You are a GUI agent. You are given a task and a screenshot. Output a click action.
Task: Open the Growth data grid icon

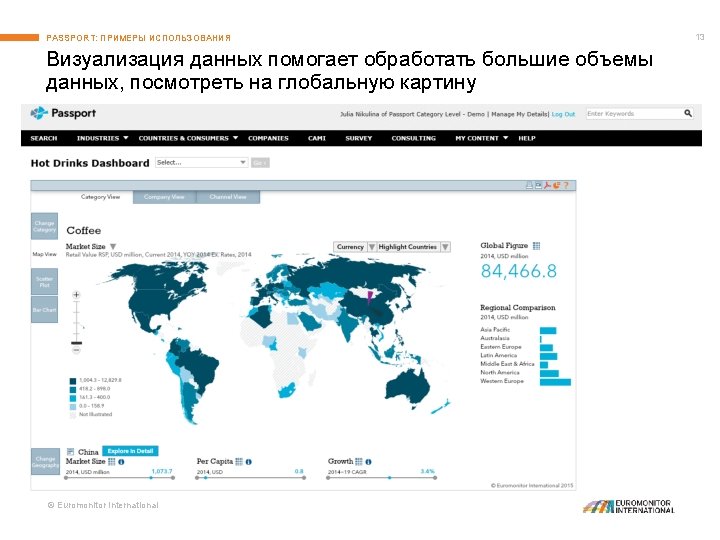click(359, 461)
